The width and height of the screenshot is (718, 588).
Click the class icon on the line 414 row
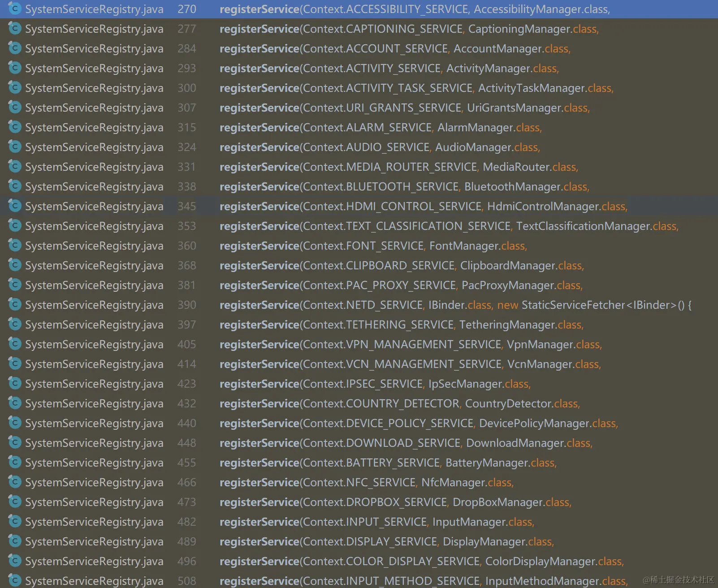(15, 364)
